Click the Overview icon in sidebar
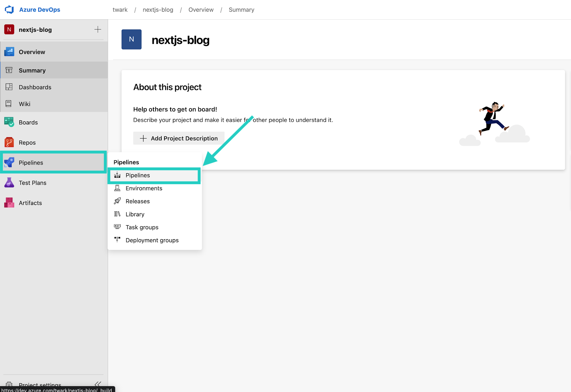The width and height of the screenshot is (571, 392). pos(9,52)
